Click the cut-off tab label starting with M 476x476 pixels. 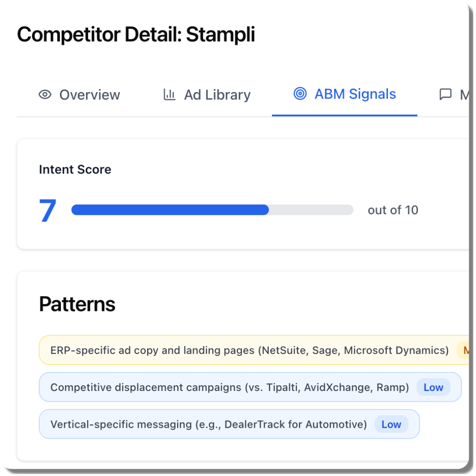[x=464, y=95]
